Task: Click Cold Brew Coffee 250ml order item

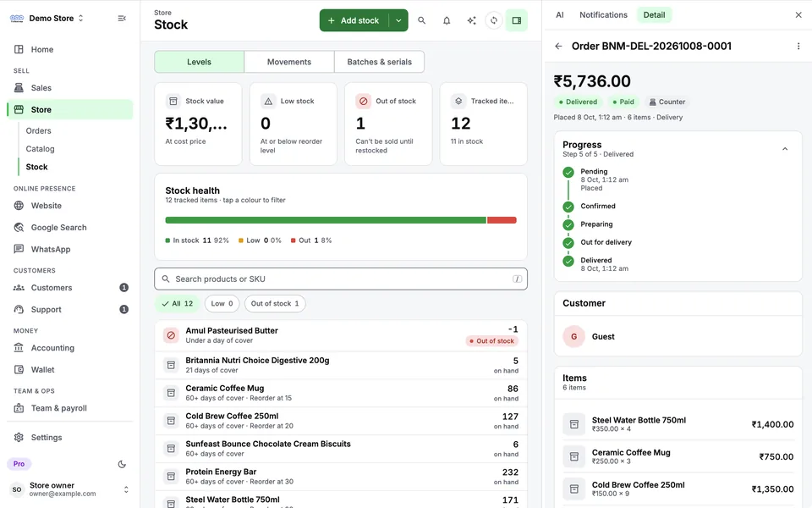Action: coord(678,489)
